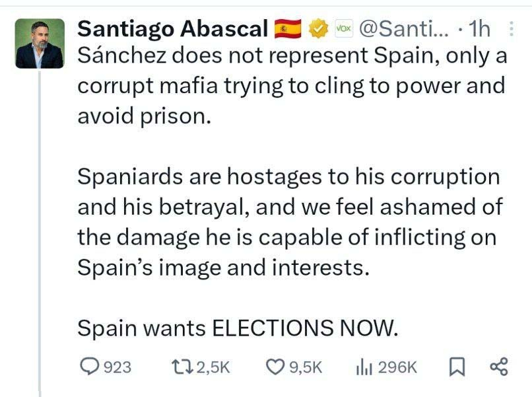Viewport: 532px width, 397px height.
Task: Click the gold verified badge
Action: (x=319, y=29)
